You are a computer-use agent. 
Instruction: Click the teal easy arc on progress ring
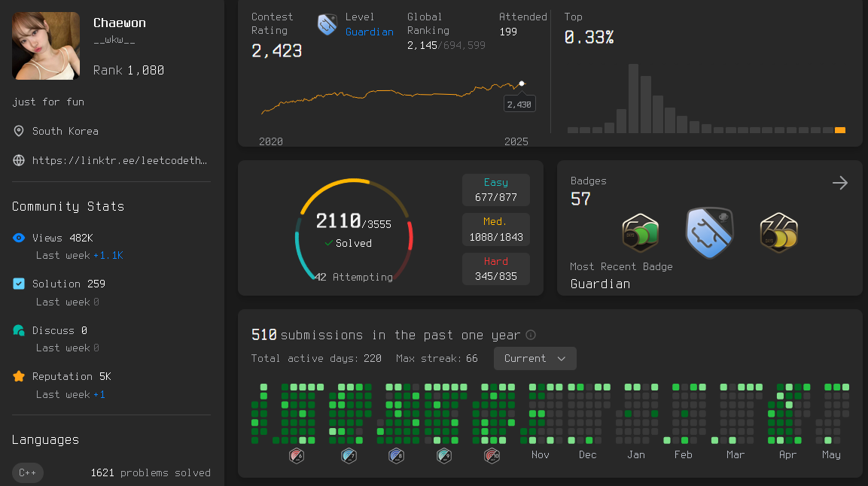tap(302, 256)
